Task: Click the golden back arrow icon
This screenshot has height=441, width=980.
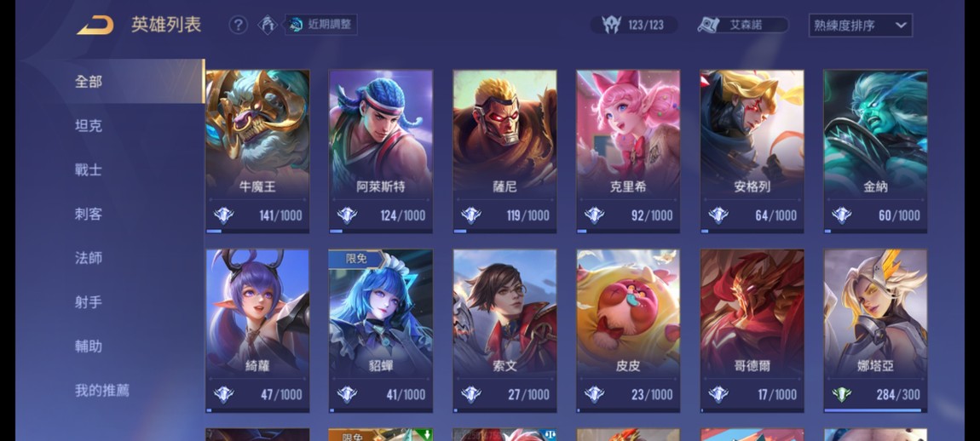Action: 95,25
